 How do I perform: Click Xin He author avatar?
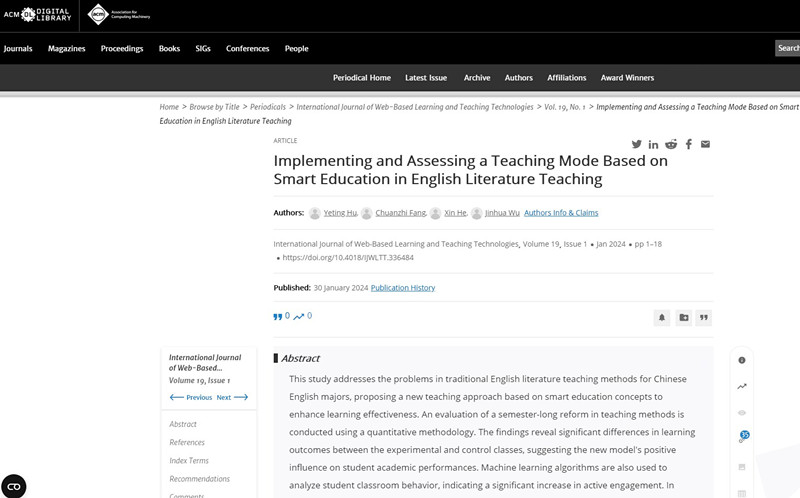pyautogui.click(x=435, y=213)
